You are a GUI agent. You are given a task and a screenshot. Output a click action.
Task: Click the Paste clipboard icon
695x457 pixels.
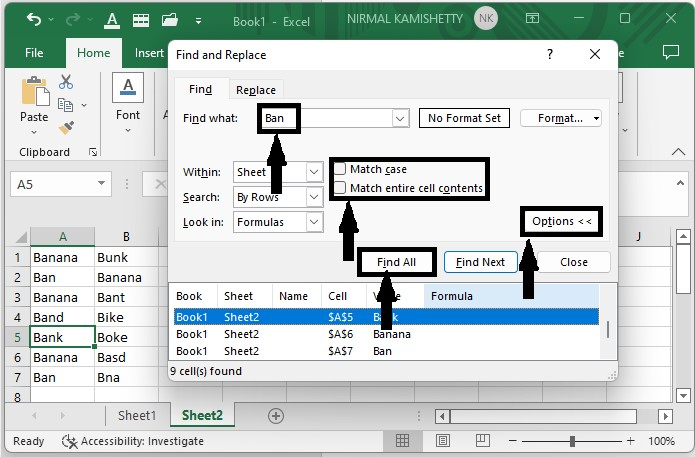[35, 91]
